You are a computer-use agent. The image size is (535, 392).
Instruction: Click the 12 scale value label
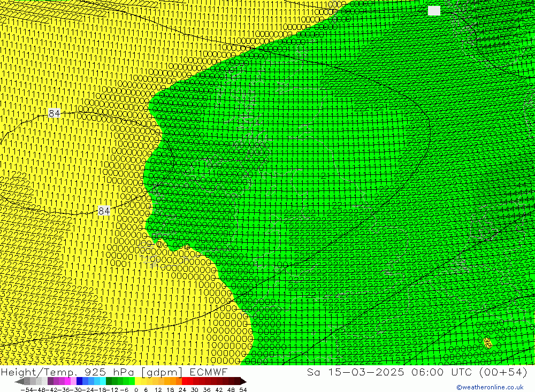tap(158, 390)
